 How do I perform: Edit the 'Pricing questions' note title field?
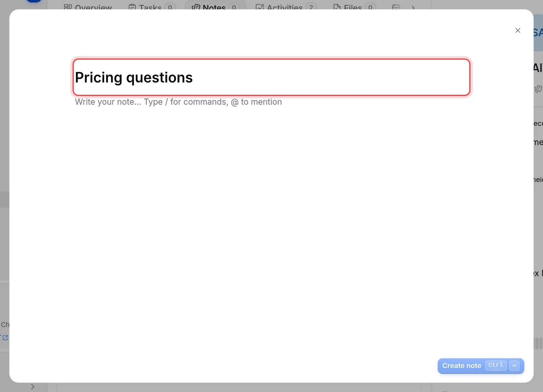click(x=271, y=77)
